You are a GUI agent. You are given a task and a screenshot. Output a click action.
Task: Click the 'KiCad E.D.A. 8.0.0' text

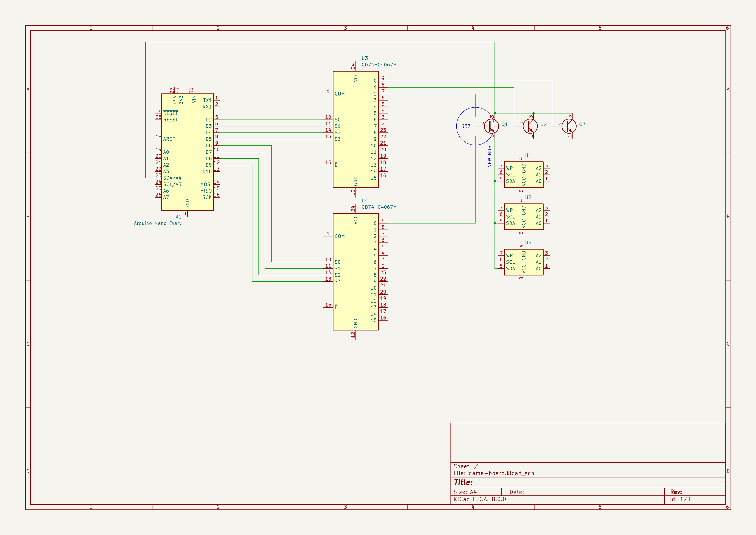pos(480,499)
